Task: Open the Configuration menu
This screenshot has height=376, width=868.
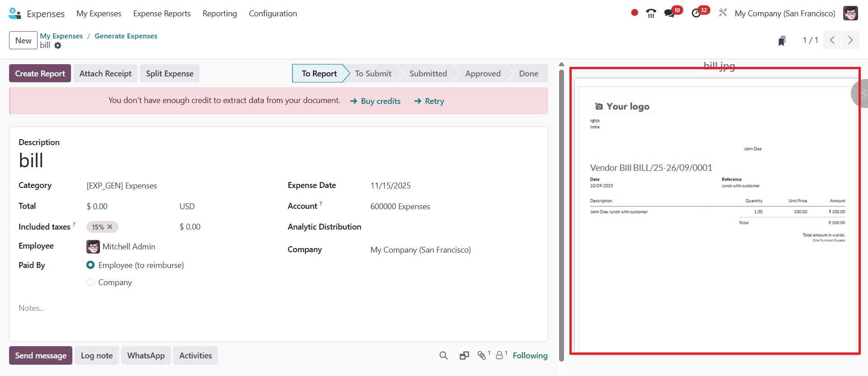Action: pyautogui.click(x=273, y=14)
